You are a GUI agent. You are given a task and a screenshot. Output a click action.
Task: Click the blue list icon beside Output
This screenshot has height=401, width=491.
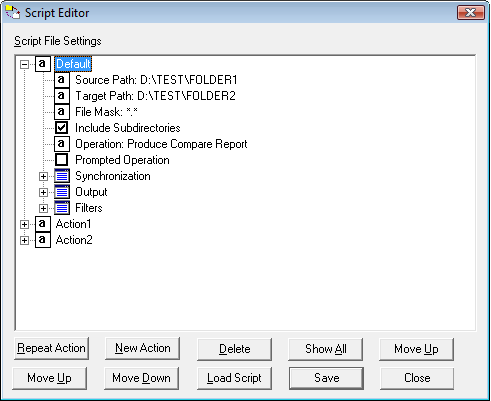[62, 192]
